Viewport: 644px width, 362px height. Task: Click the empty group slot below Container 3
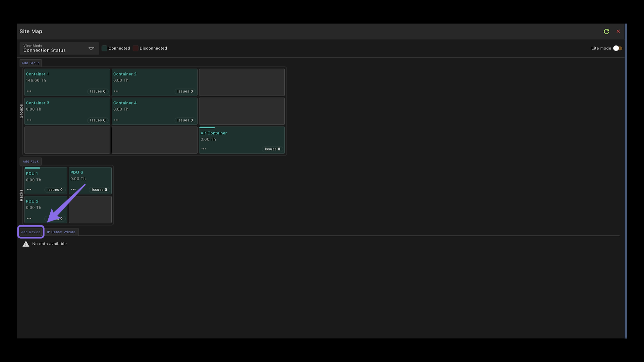[x=67, y=140]
